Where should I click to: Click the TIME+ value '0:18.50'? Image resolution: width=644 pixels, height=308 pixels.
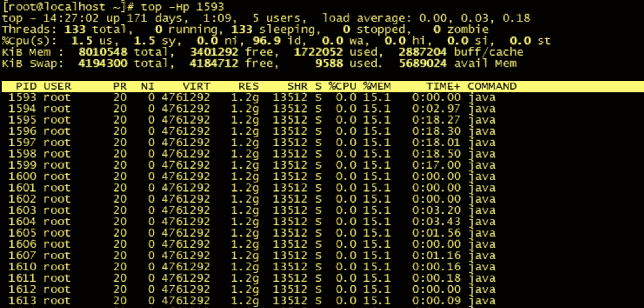click(x=437, y=154)
